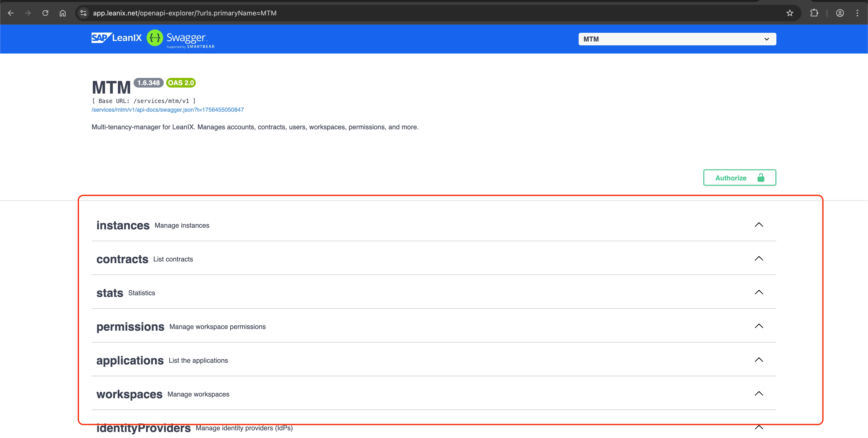Click the Authorize button

740,178
